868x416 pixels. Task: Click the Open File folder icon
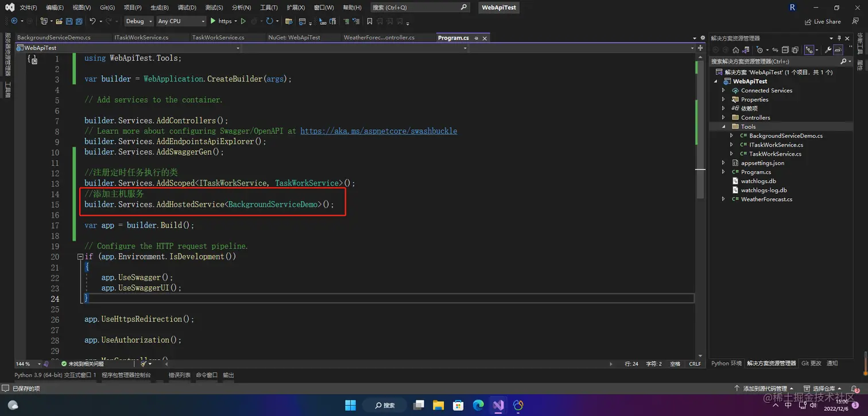point(59,21)
